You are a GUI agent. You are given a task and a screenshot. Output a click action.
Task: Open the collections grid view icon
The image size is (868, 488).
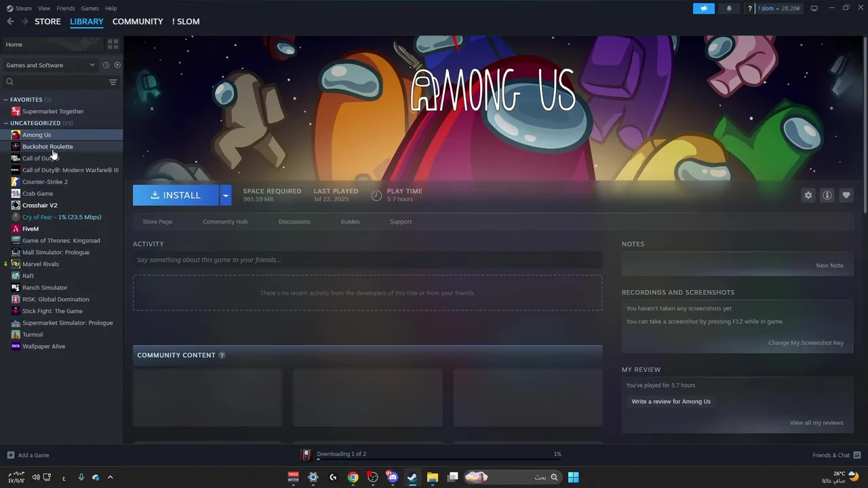[x=113, y=44]
